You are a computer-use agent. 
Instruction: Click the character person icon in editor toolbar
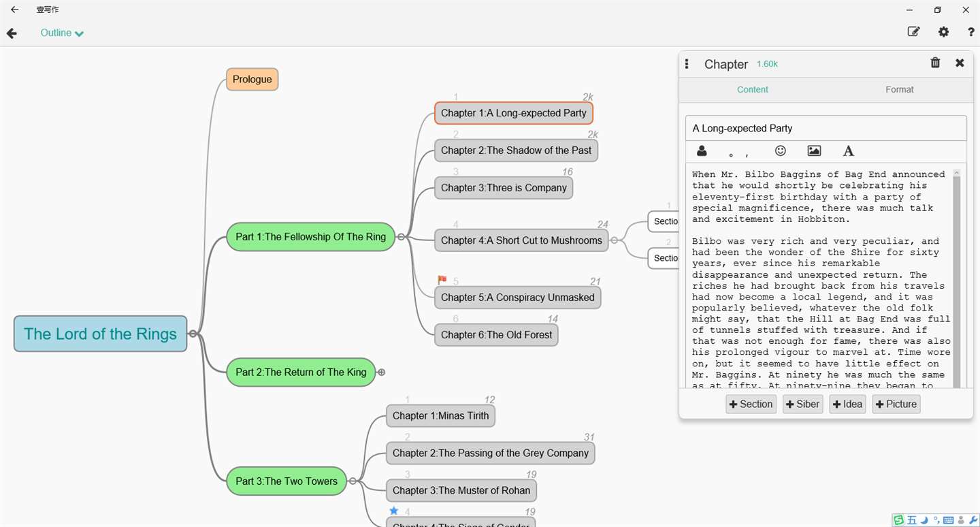pos(702,151)
